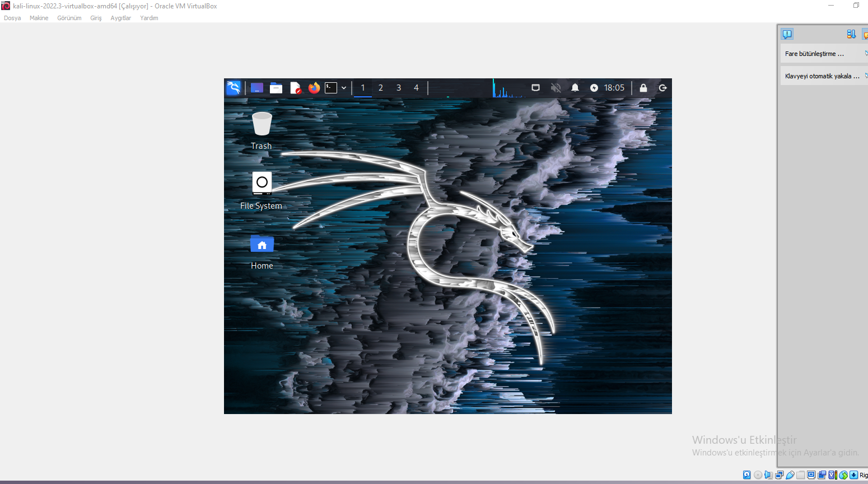
Task: Click the log out icon in the panel
Action: (663, 88)
